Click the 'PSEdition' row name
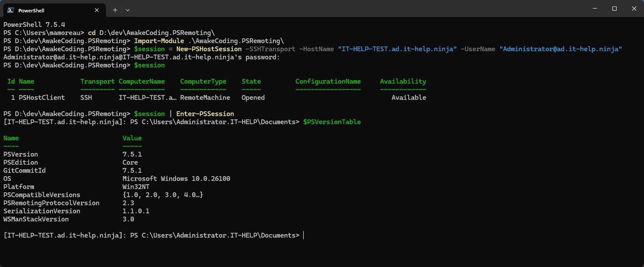This screenshot has height=267, width=644. pos(20,162)
